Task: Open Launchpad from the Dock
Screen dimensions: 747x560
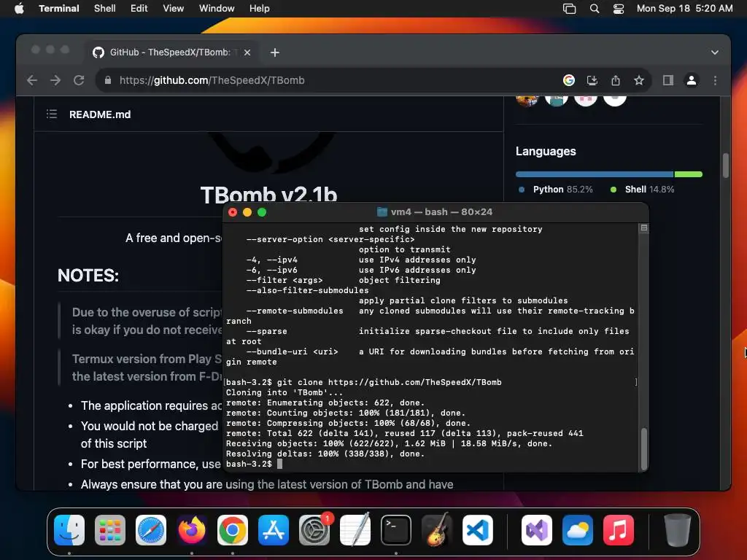Action: [110, 530]
